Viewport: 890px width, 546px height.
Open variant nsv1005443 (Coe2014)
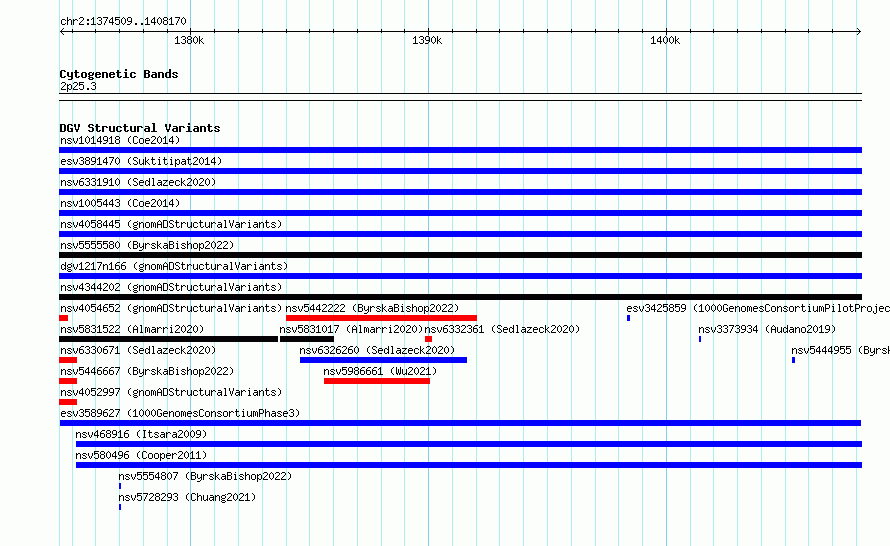pyautogui.click(x=120, y=203)
